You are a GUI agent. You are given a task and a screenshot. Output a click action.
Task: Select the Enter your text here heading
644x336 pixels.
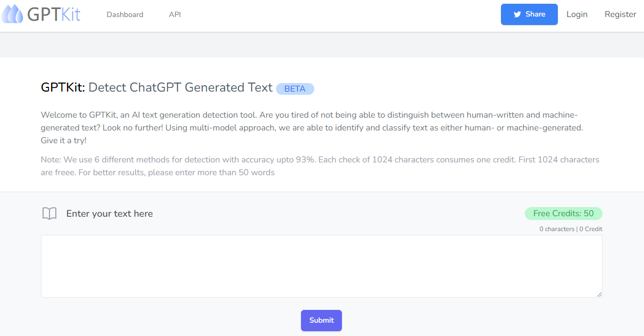(x=110, y=213)
